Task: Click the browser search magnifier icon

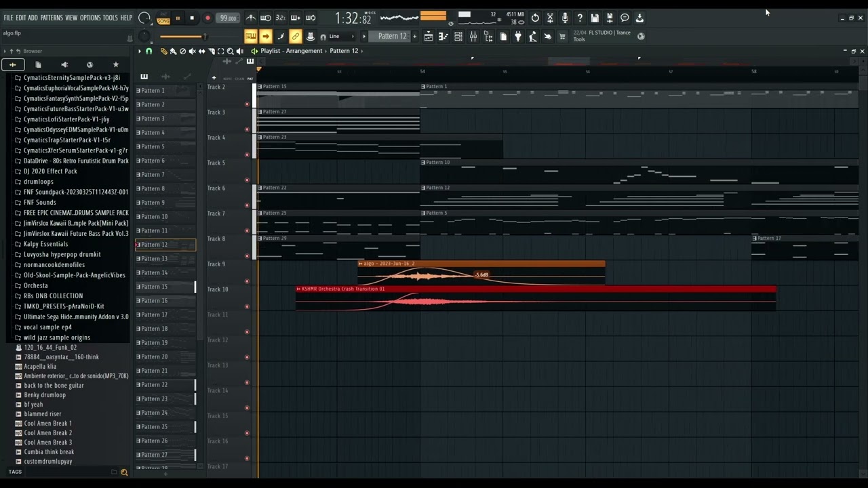Action: (x=124, y=472)
